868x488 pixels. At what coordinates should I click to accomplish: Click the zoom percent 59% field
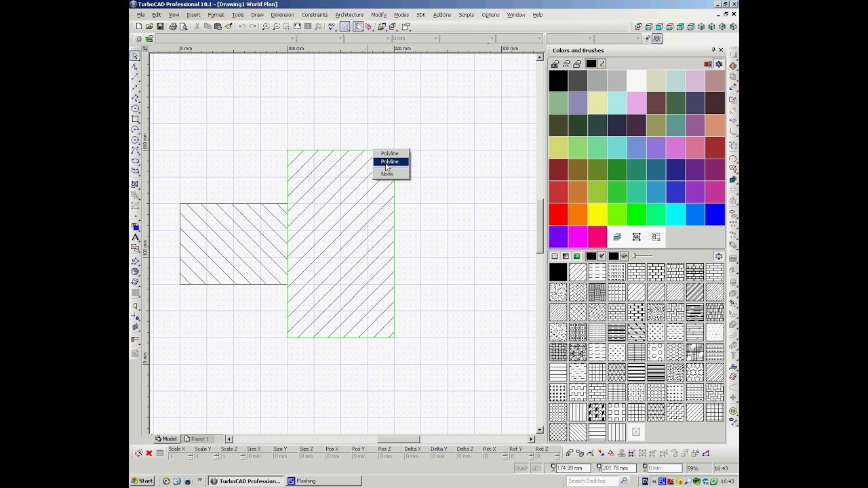pyautogui.click(x=698, y=468)
